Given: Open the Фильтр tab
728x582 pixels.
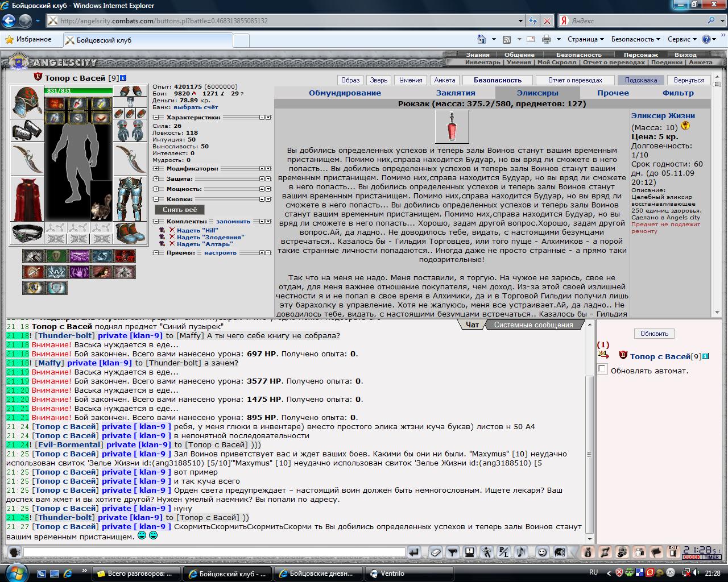Looking at the screenshot, I should coord(678,93).
